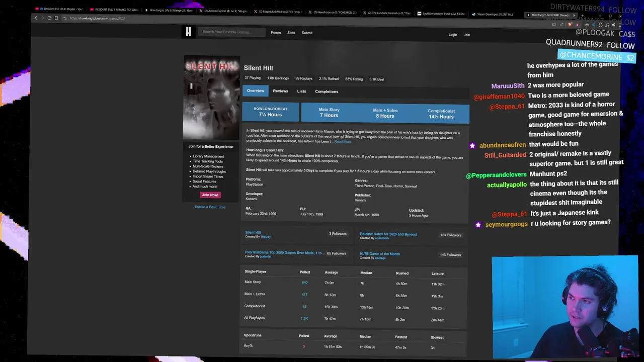Click the pink Join Now! button
644x362 pixels.
coord(210,195)
